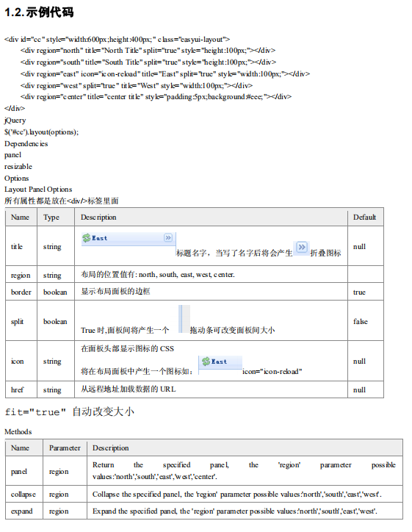Click the 在面板头部显示图标的 CSS text

click(127, 349)
